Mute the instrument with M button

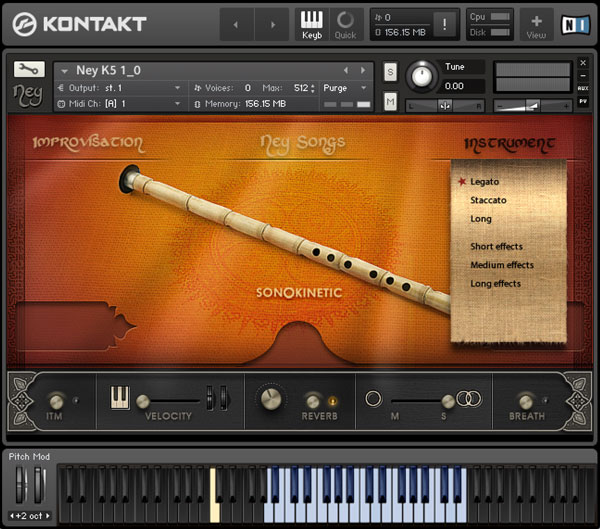(390, 102)
